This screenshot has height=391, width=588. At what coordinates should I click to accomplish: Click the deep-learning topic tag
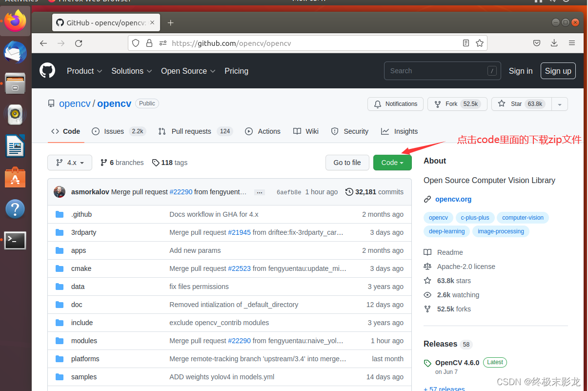coord(446,231)
